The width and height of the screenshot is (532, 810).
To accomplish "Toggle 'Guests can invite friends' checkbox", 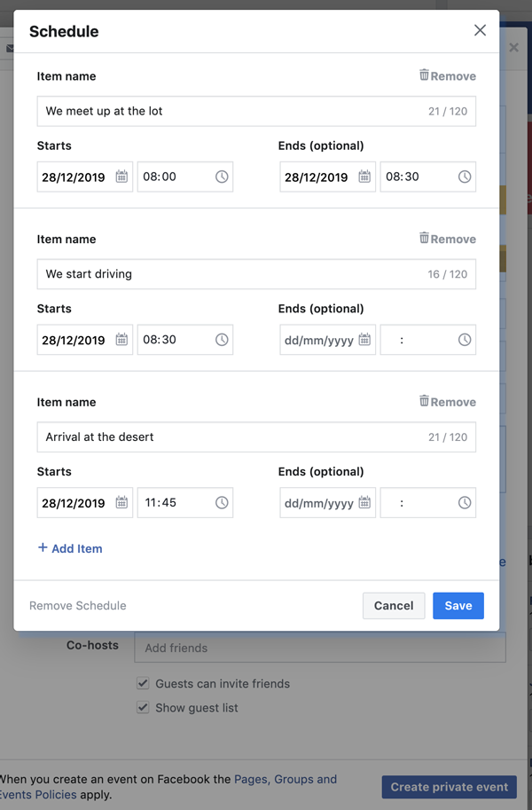I will (143, 683).
